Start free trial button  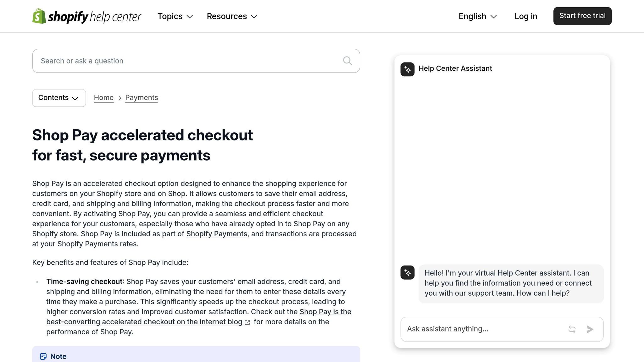tap(582, 16)
